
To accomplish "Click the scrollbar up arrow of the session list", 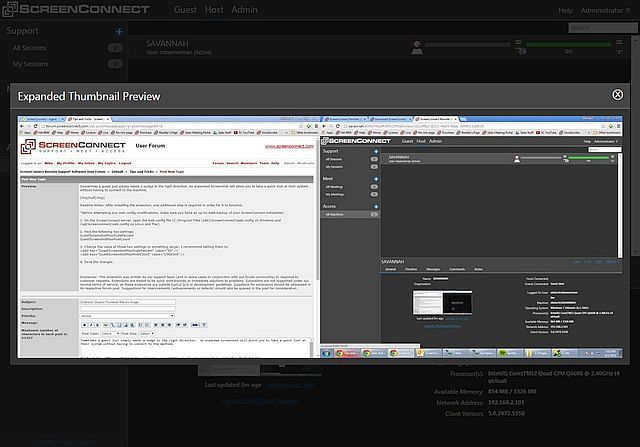I will [636, 39].
